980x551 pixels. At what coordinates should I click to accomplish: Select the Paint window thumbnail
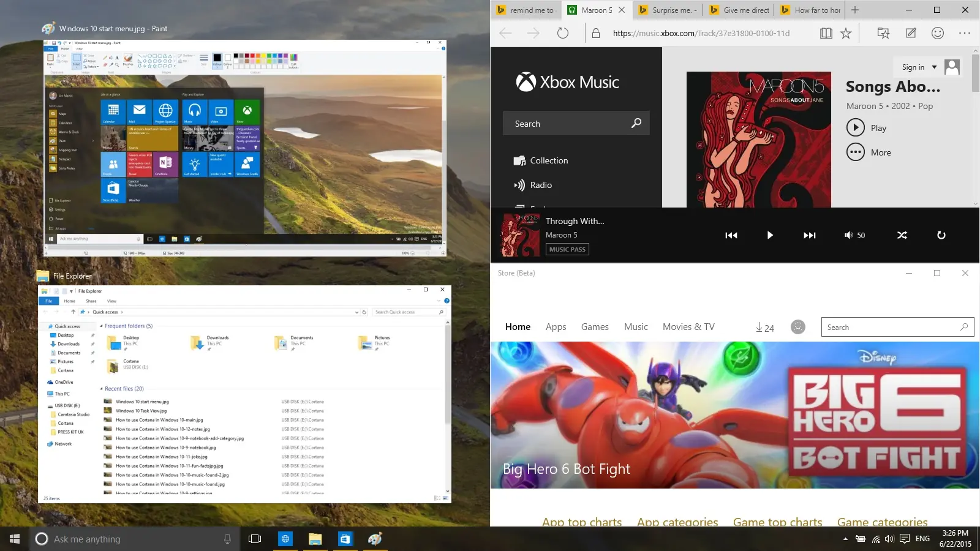245,148
